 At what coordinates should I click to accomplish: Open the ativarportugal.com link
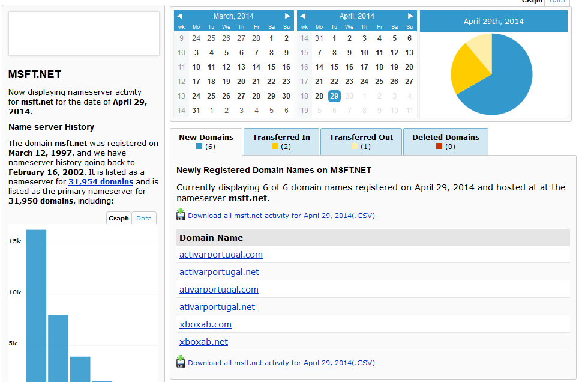pyautogui.click(x=218, y=290)
